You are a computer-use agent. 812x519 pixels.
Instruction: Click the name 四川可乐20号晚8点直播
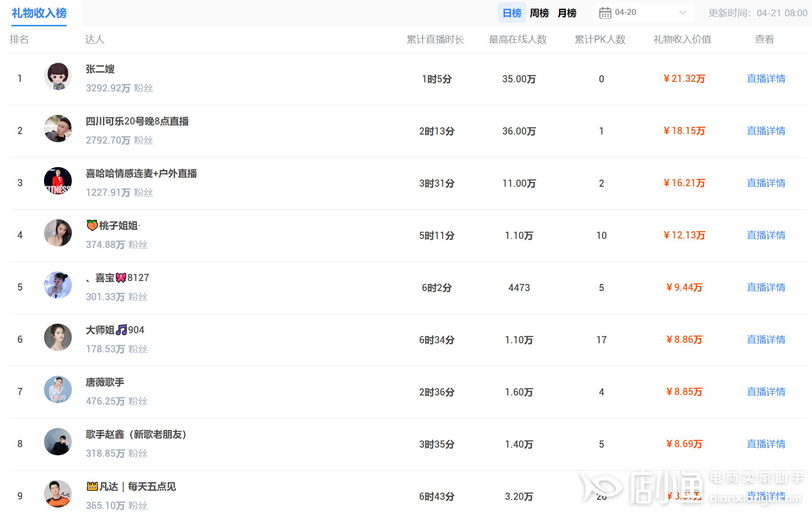[x=137, y=121]
